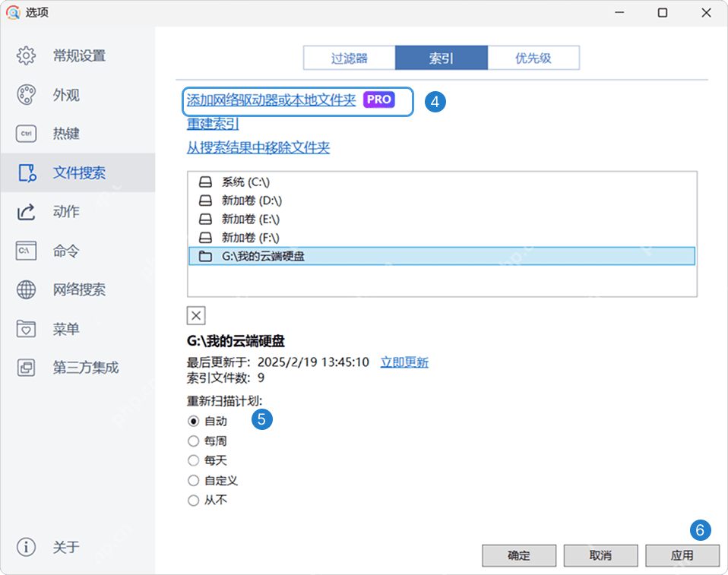Click the 取消 button
Screen dimensions: 728x575
point(601,555)
